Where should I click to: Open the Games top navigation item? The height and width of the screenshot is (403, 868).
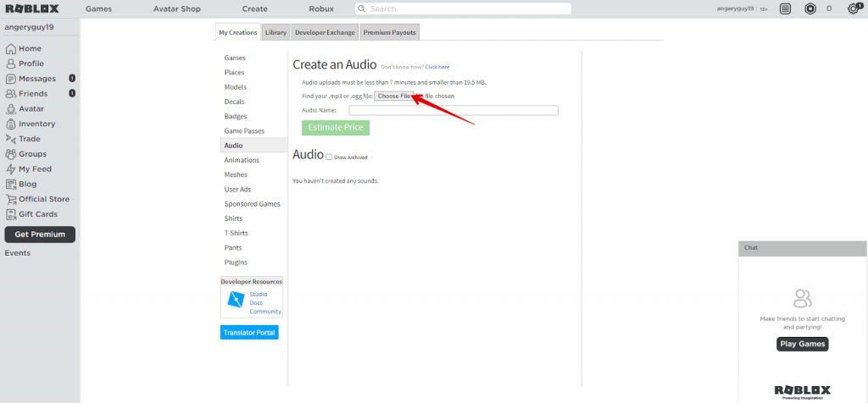[98, 8]
